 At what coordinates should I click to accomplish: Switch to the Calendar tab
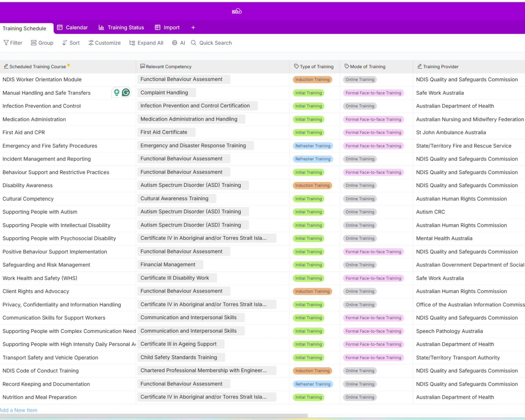click(73, 28)
